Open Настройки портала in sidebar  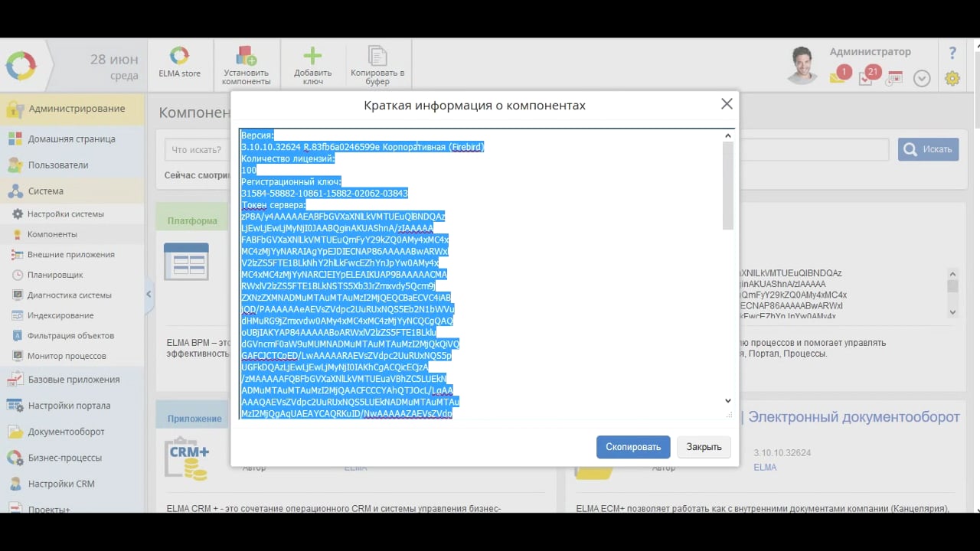[72, 406]
